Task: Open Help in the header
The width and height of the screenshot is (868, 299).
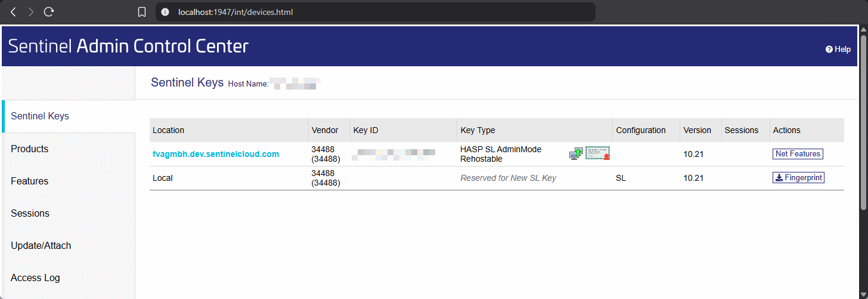Action: [838, 50]
